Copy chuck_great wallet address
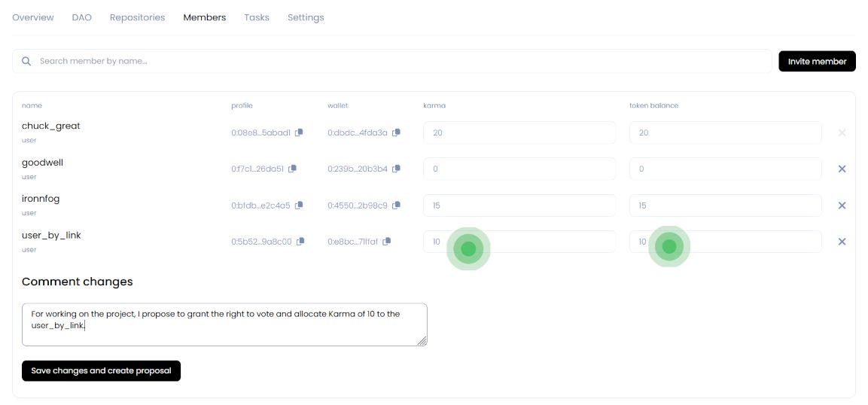 pos(396,132)
